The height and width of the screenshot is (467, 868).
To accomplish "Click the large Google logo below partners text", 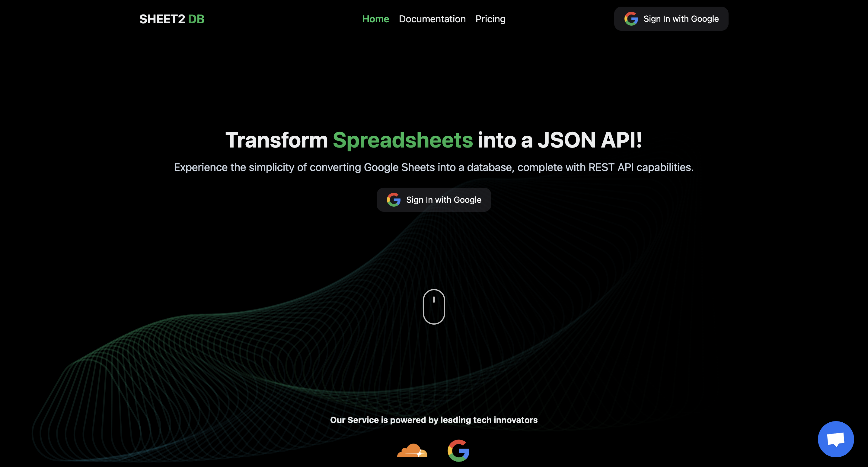I will [458, 450].
